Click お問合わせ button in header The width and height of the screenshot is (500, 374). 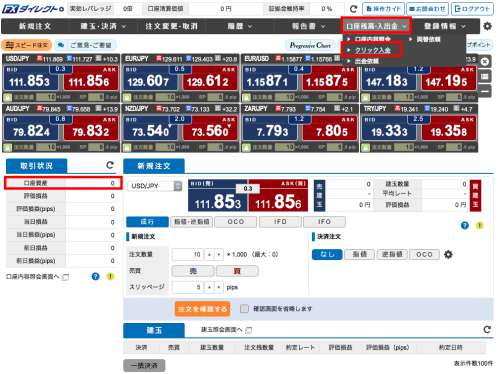(428, 9)
